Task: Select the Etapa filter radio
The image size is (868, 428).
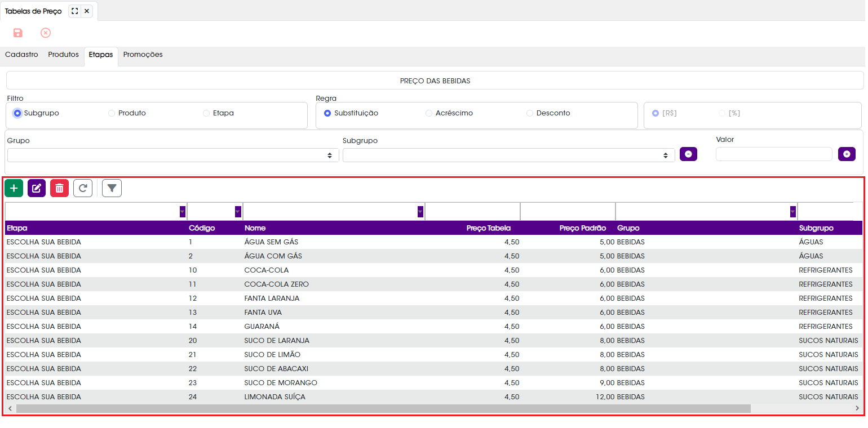Action: pos(206,113)
